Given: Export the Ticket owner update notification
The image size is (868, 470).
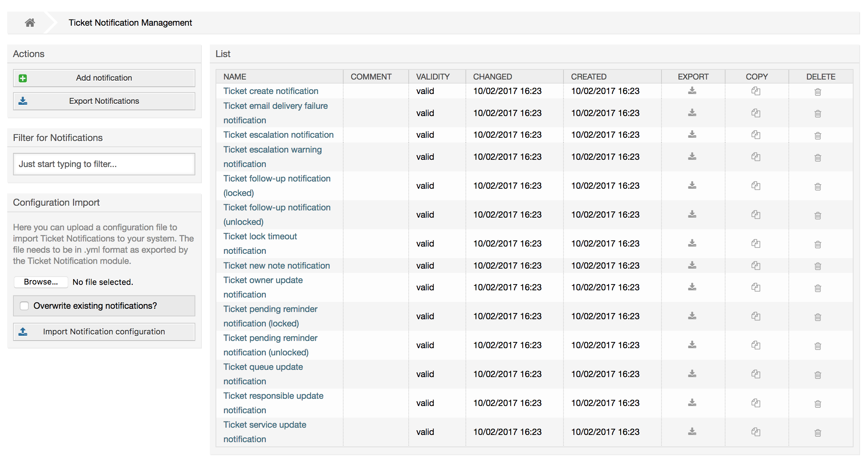Looking at the screenshot, I should pos(692,287).
